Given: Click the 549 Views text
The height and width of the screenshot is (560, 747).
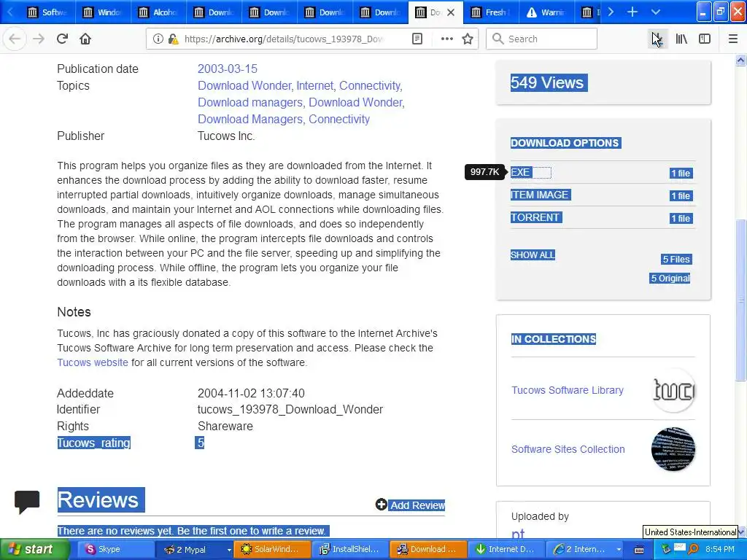Looking at the screenshot, I should click(547, 82).
